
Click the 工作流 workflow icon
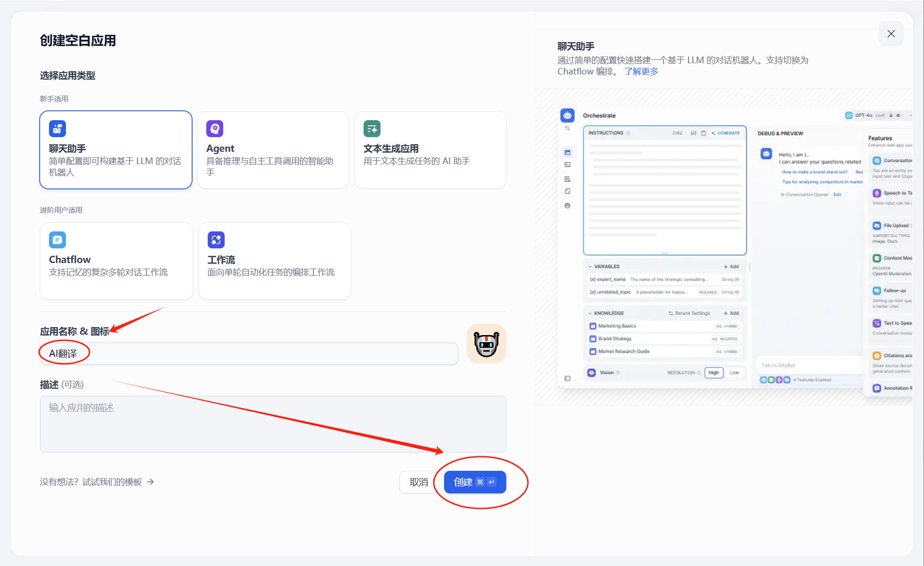pos(216,240)
